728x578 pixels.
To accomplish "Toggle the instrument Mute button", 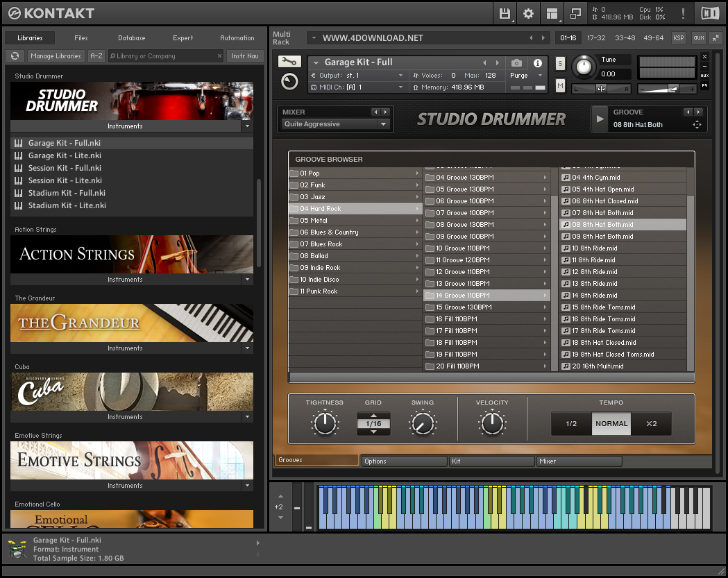I will pos(560,85).
